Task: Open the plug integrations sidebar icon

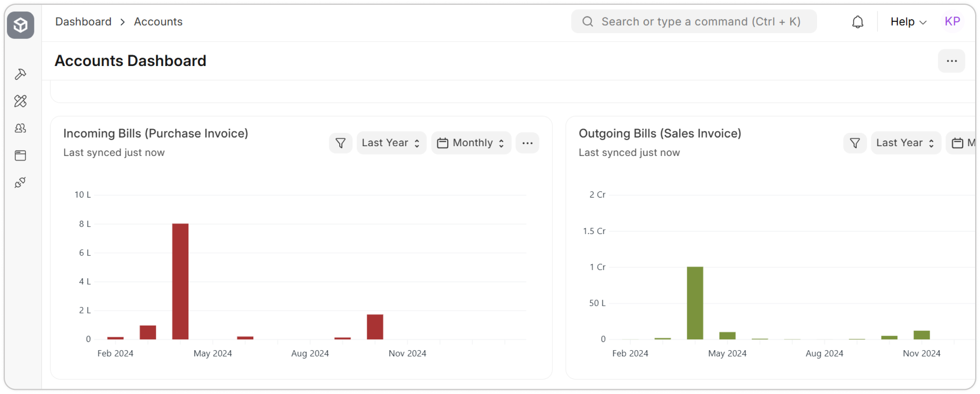Action: click(20, 183)
